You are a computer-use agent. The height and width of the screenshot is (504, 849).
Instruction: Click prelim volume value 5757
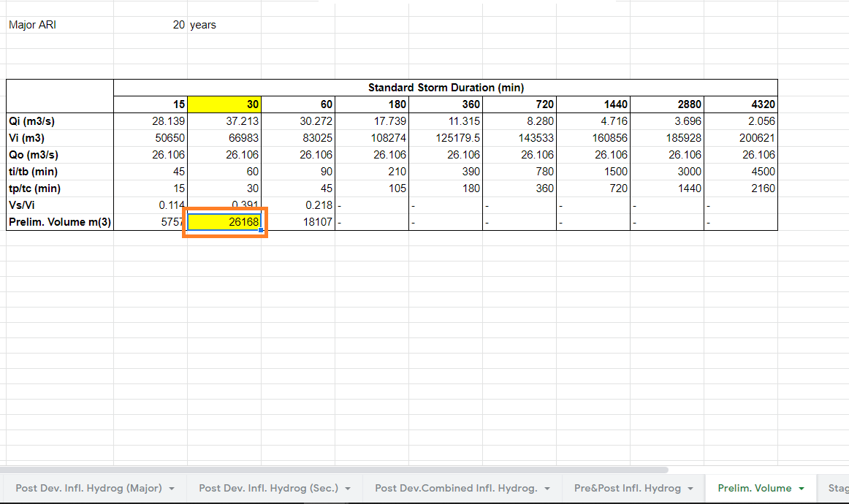(150, 222)
